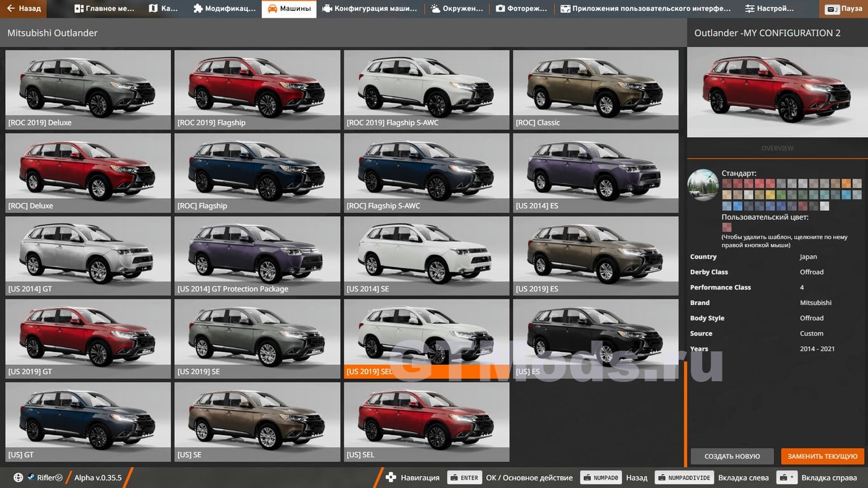This screenshot has height=488, width=868.
Task: Click the large Outlander preview image
Action: pos(777,92)
